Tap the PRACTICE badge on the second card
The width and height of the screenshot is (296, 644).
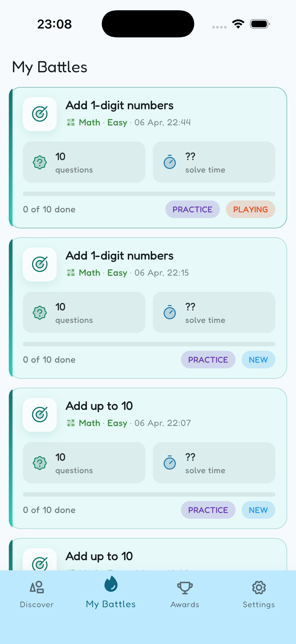click(x=208, y=360)
